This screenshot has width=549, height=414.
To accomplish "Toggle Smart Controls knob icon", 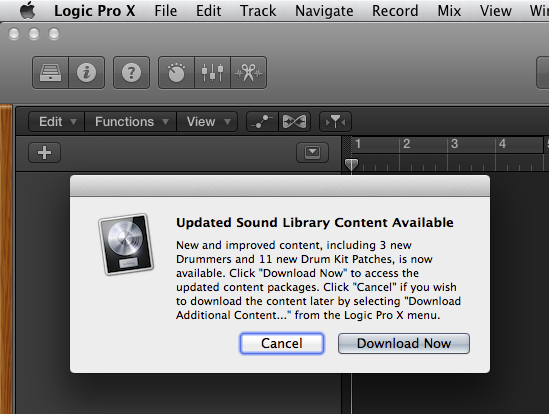I will click(x=176, y=73).
